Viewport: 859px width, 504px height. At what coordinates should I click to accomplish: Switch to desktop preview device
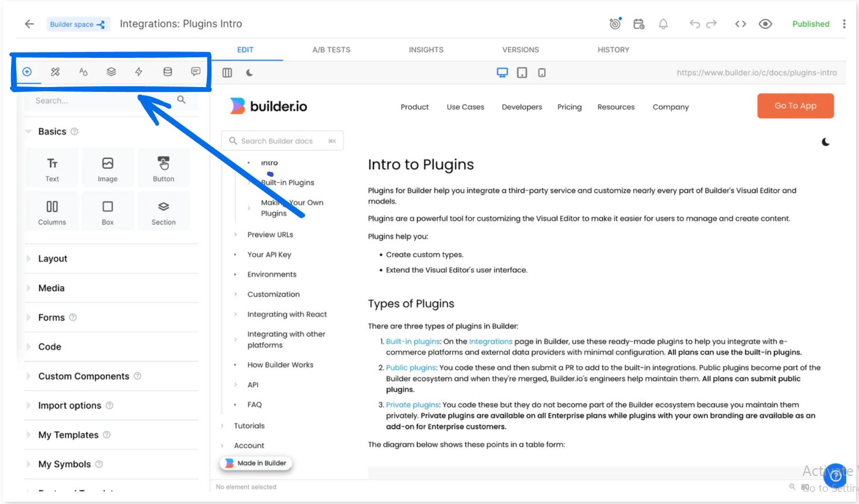[x=502, y=73]
